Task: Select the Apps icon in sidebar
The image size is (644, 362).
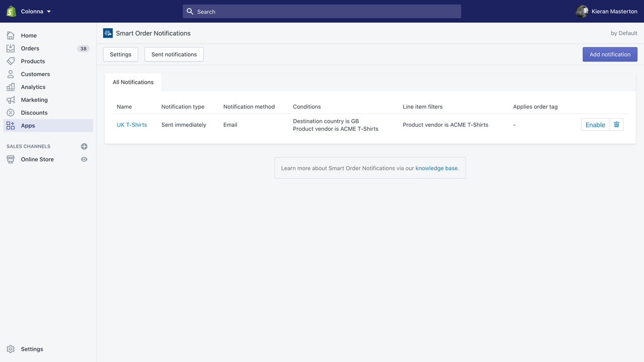Action: click(x=10, y=125)
